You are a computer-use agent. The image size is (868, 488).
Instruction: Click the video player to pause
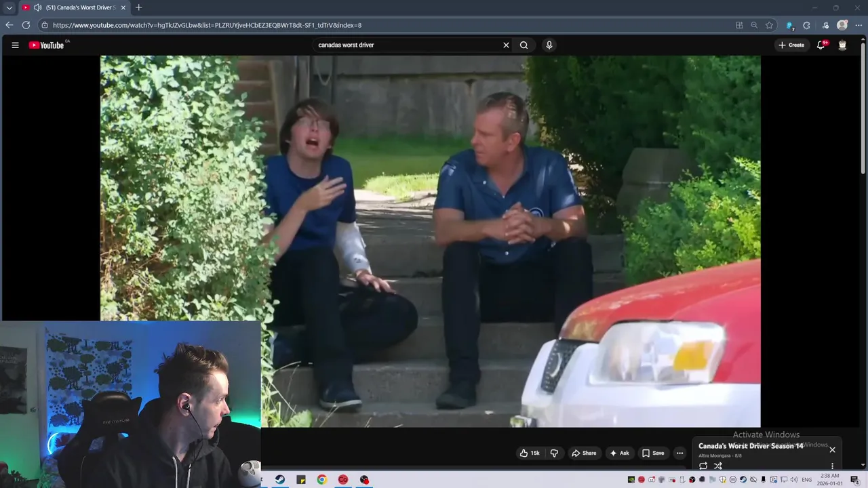(431, 241)
